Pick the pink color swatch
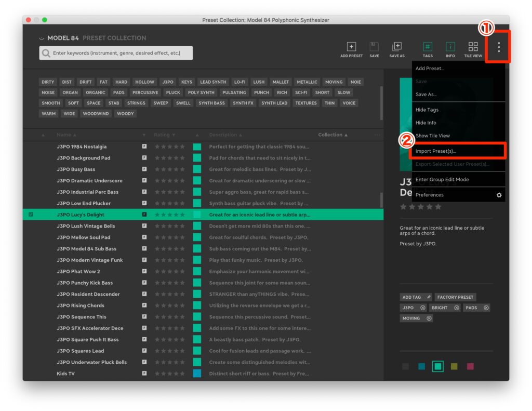This screenshot has height=411, width=532. 470,366
